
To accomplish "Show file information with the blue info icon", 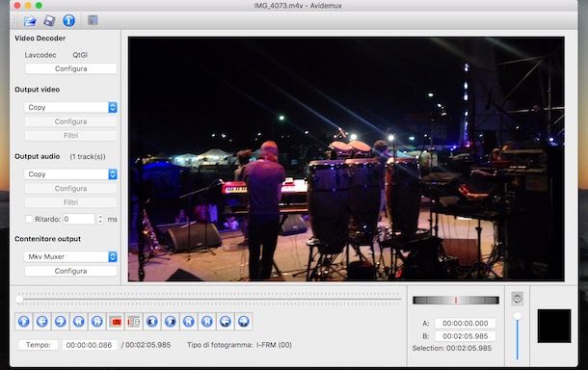I will 68,20.
